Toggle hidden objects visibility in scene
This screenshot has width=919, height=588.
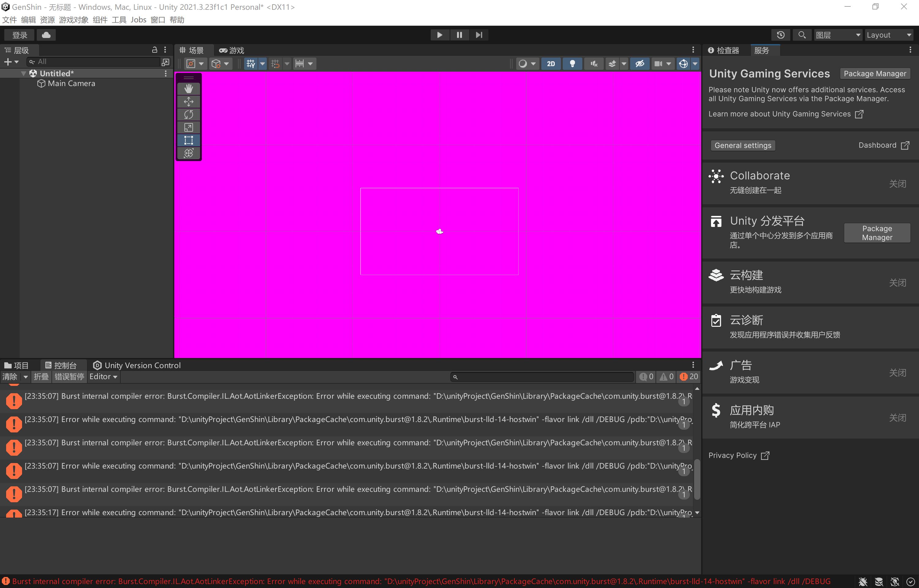[x=640, y=64]
